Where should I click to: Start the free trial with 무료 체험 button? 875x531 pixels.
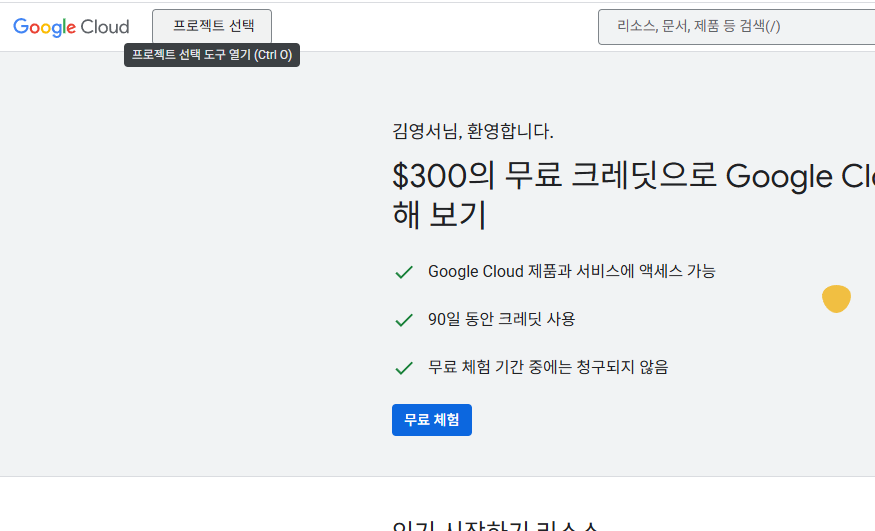pyautogui.click(x=432, y=420)
